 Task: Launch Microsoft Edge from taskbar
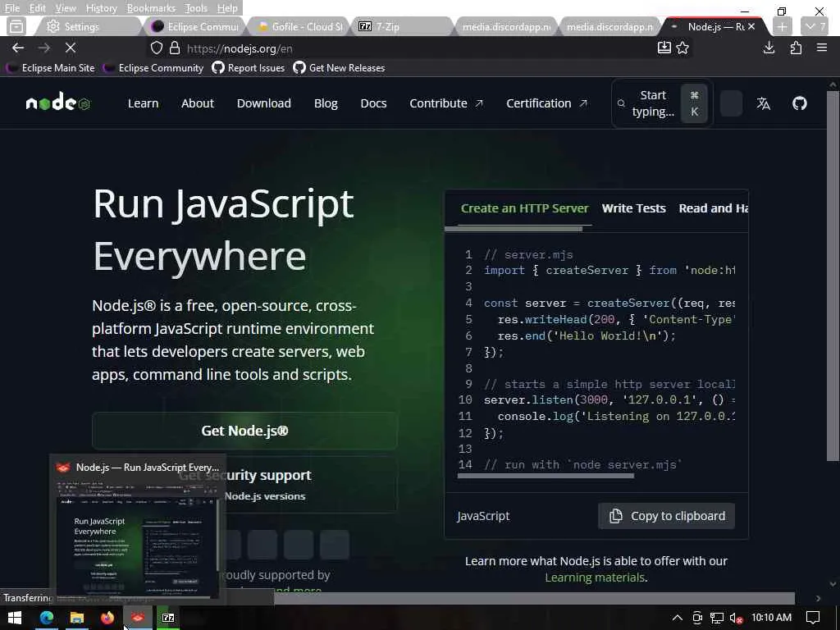coord(47,618)
